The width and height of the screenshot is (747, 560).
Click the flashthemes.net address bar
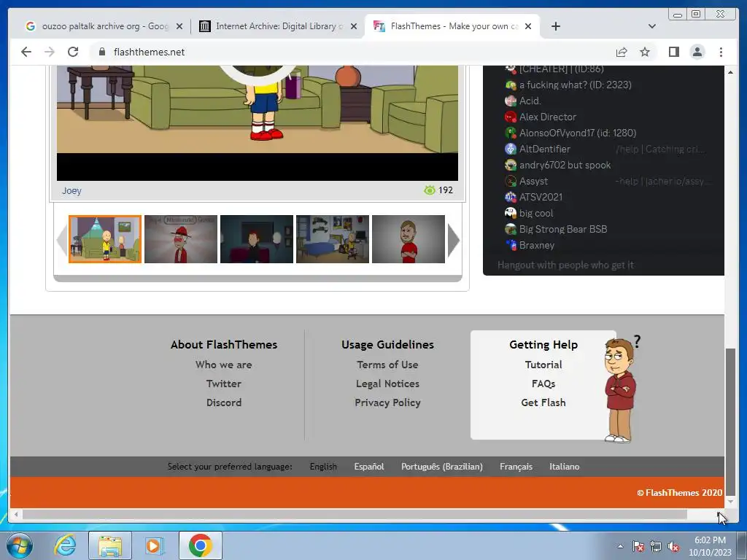click(352, 52)
